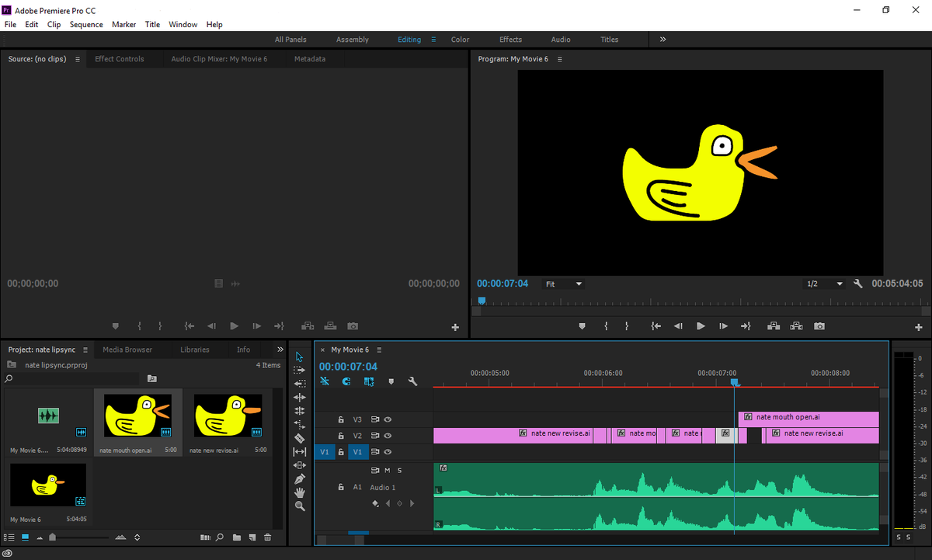Choose the Rate Stretch tool

[x=300, y=425]
